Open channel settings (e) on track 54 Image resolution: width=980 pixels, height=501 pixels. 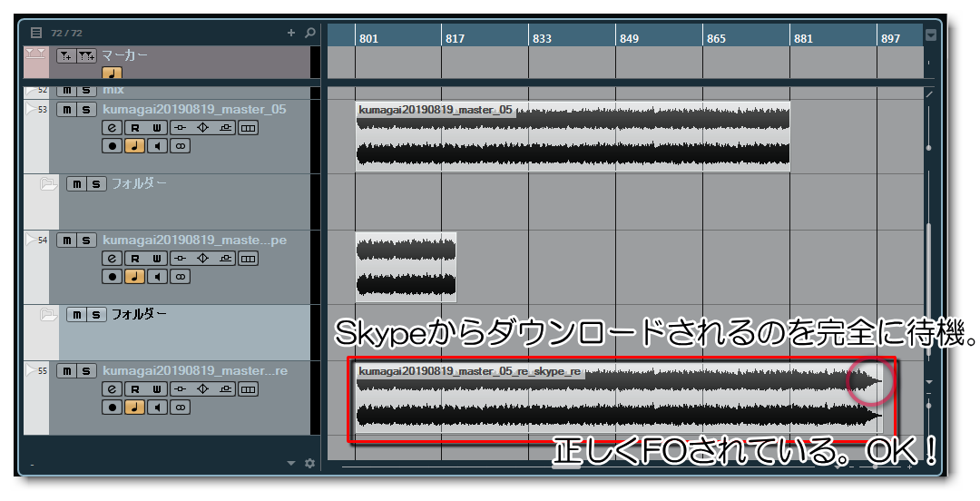click(112, 259)
